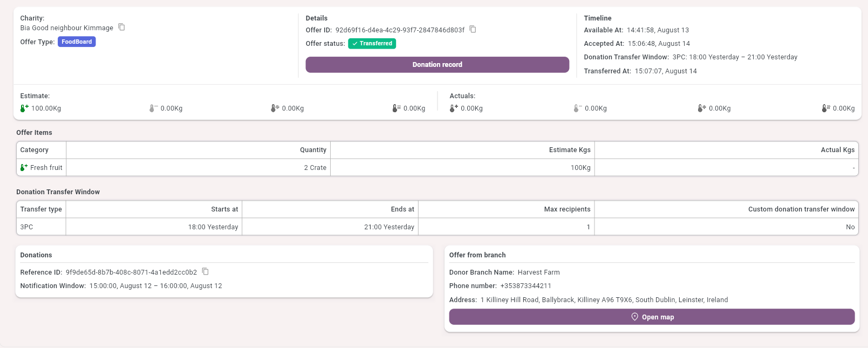Click the Transferred status badge

(x=372, y=44)
